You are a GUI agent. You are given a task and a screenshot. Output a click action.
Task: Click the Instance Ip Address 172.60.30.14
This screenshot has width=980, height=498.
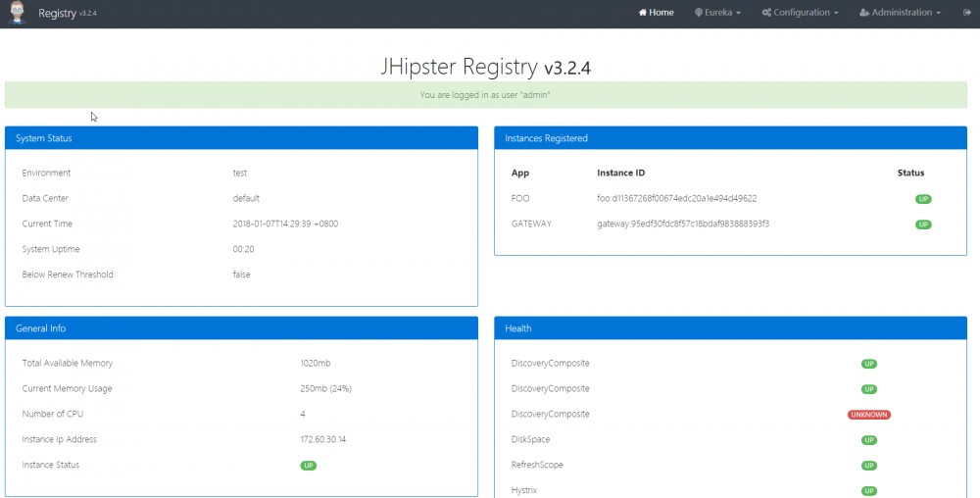[323, 439]
